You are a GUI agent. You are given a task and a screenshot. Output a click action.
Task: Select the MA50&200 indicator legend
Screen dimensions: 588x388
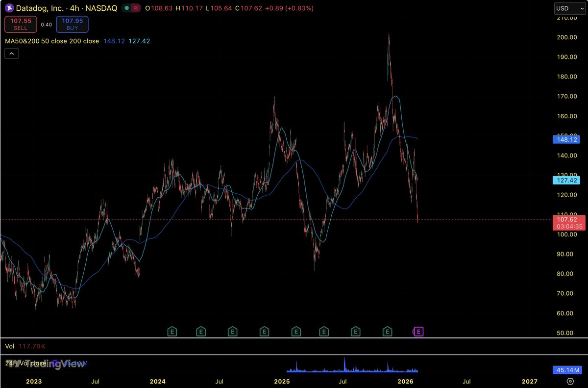(x=51, y=41)
